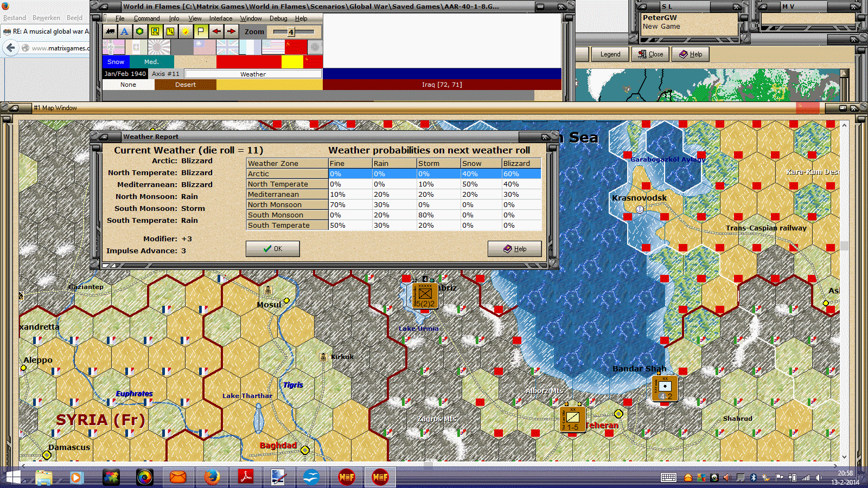This screenshot has height=488, width=868.
Task: Click the red right arrow toolbar icon
Action: point(231,31)
